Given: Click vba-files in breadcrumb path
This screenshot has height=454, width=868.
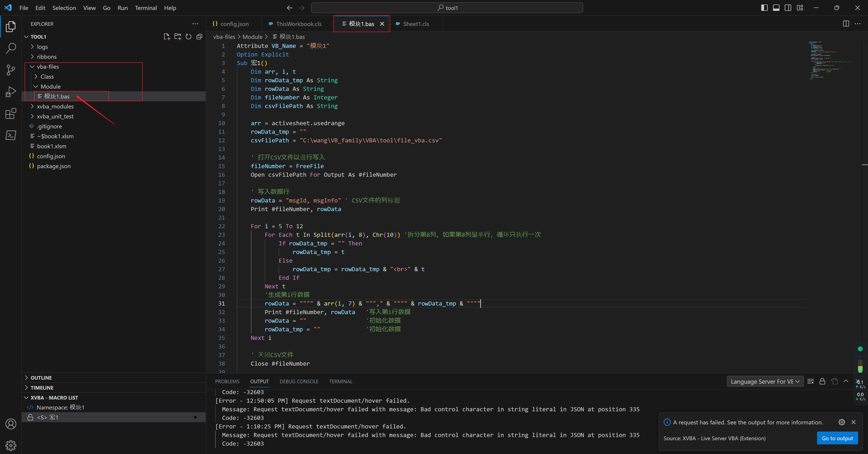Looking at the screenshot, I should pos(224,37).
